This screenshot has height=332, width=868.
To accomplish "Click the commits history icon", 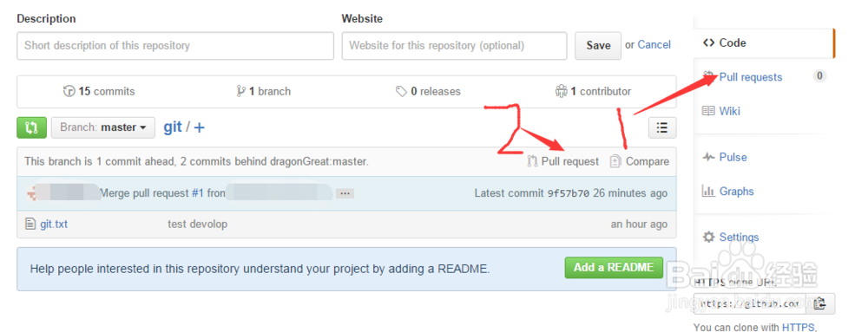I will tap(69, 92).
